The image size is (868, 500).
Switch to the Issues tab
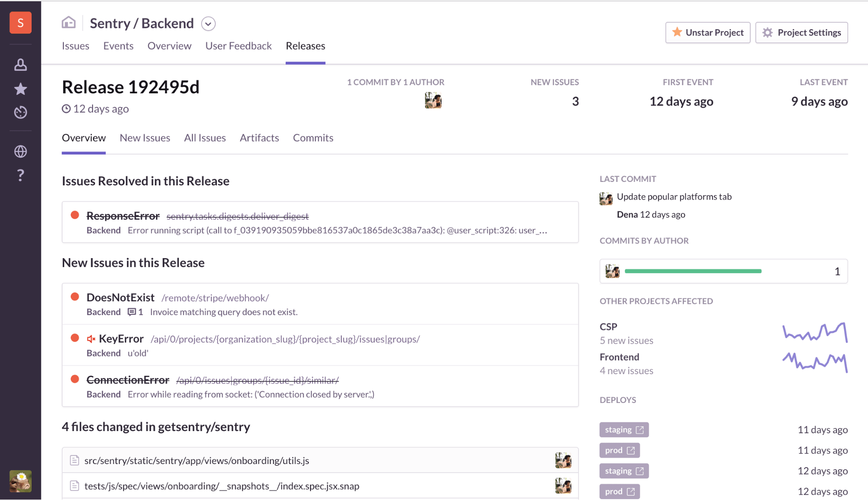point(76,46)
